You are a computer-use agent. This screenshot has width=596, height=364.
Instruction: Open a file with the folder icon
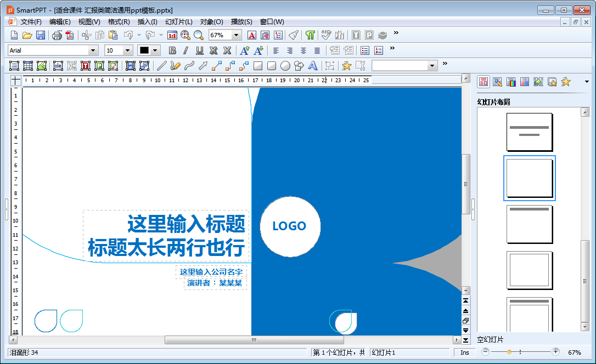point(27,35)
